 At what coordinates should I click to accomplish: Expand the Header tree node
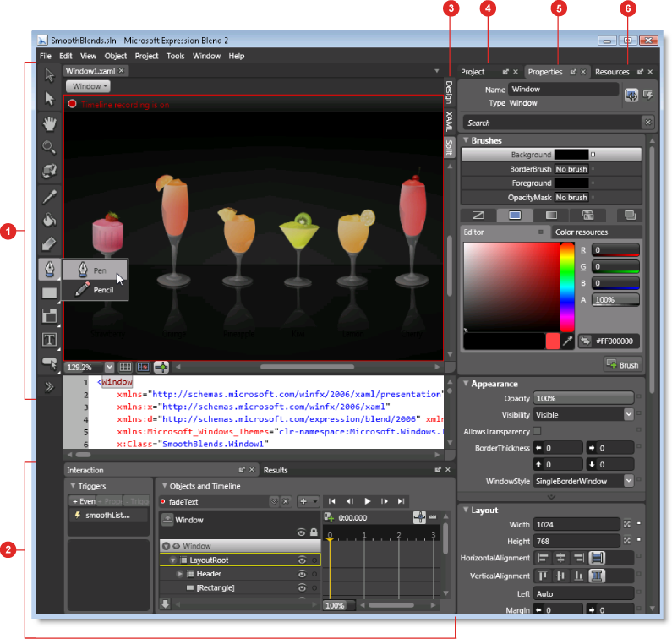point(180,574)
